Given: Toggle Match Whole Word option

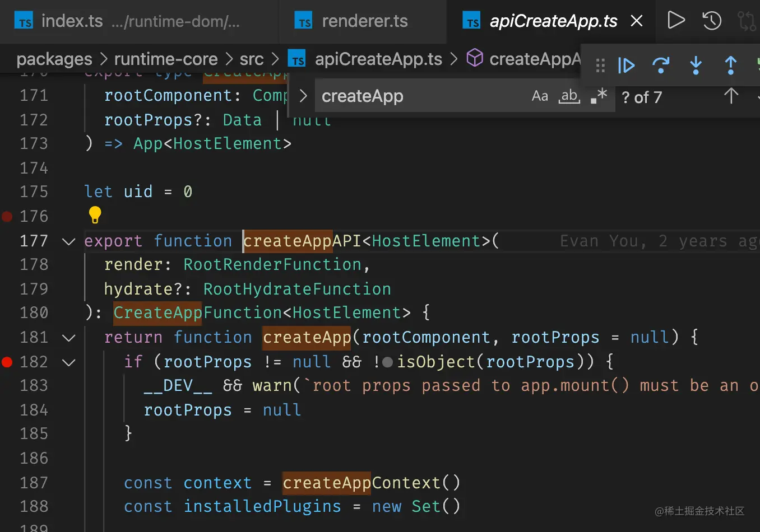Looking at the screenshot, I should [x=569, y=96].
